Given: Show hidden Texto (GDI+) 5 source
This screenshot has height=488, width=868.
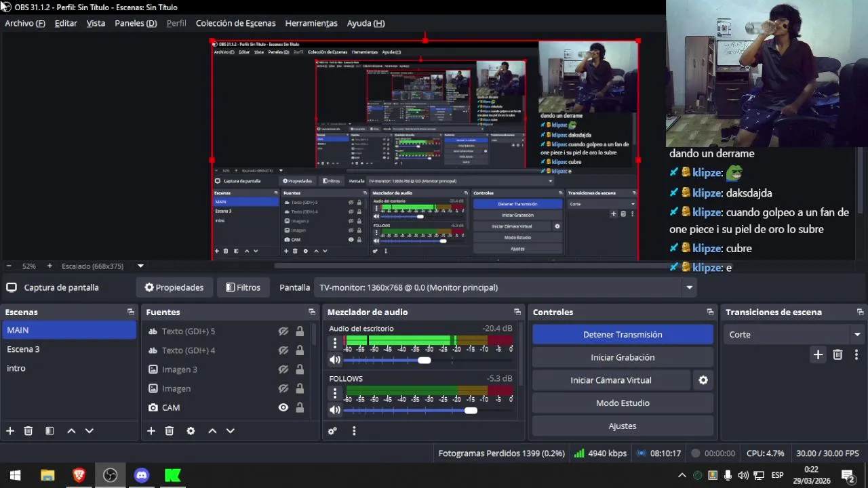Looking at the screenshot, I should 283,331.
